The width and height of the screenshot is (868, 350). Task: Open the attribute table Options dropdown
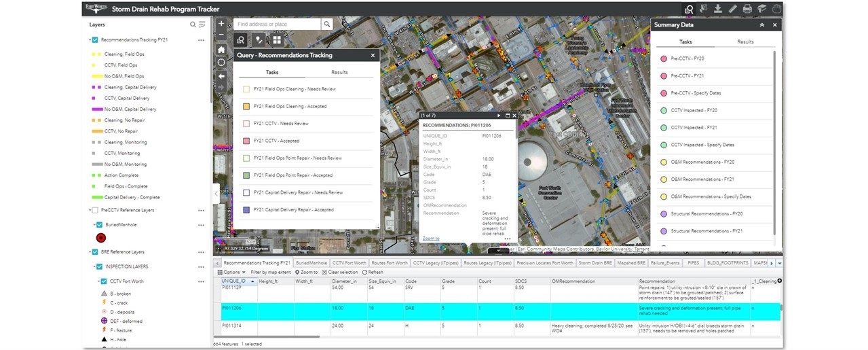[229, 272]
